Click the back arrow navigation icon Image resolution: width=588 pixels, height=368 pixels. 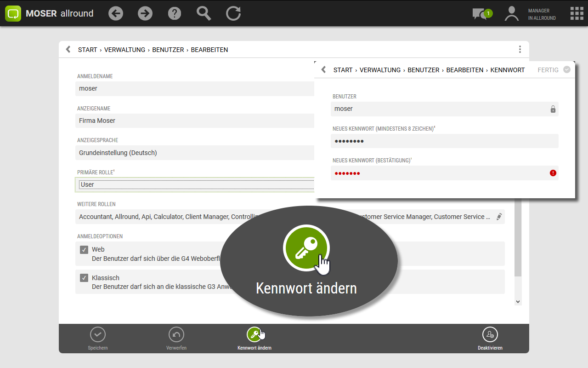click(x=116, y=13)
